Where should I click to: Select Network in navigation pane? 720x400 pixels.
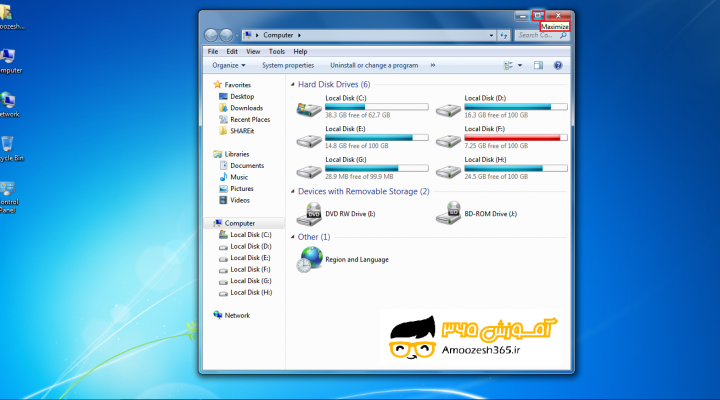click(x=232, y=315)
